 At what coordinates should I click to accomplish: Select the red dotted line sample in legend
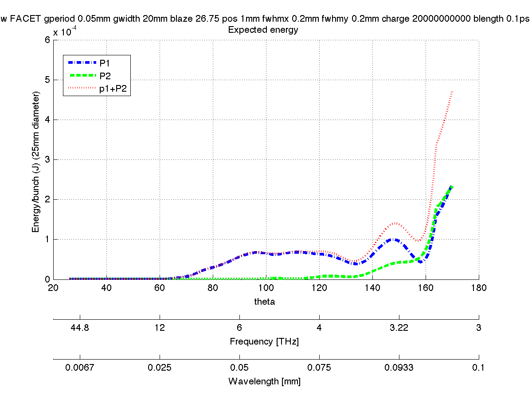[82, 89]
